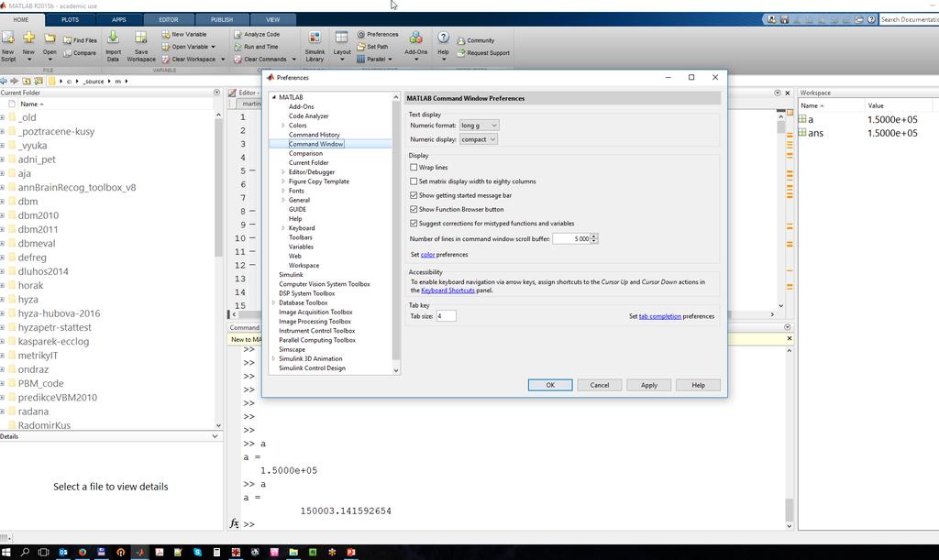This screenshot has width=939, height=560.
Task: Open Run and Time profiler
Action: pyautogui.click(x=256, y=47)
